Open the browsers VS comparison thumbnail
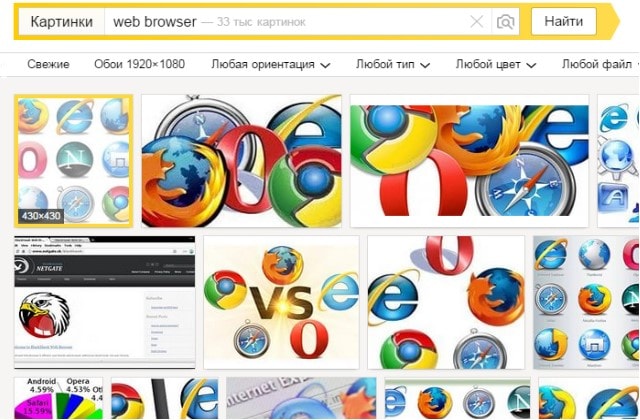640x420 pixels. 281,302
